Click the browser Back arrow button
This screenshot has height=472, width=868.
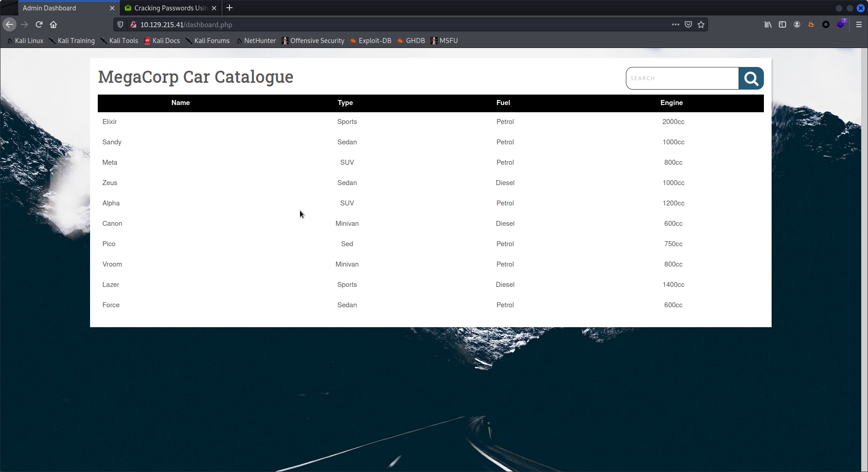10,24
